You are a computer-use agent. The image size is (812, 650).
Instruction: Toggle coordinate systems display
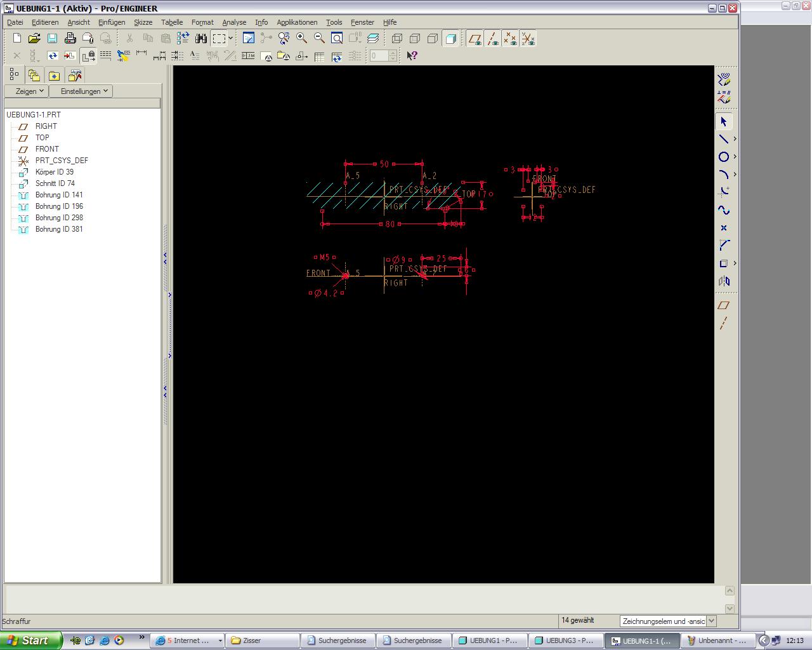tap(528, 39)
